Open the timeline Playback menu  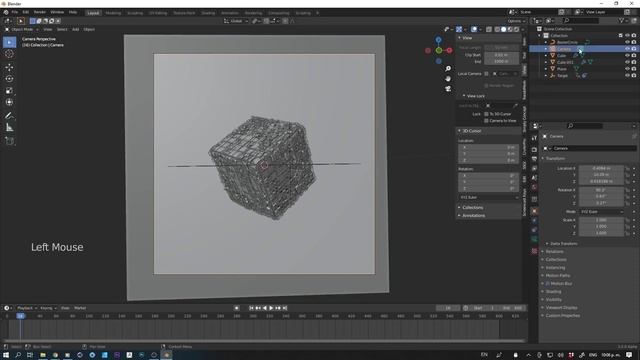[x=27, y=308]
